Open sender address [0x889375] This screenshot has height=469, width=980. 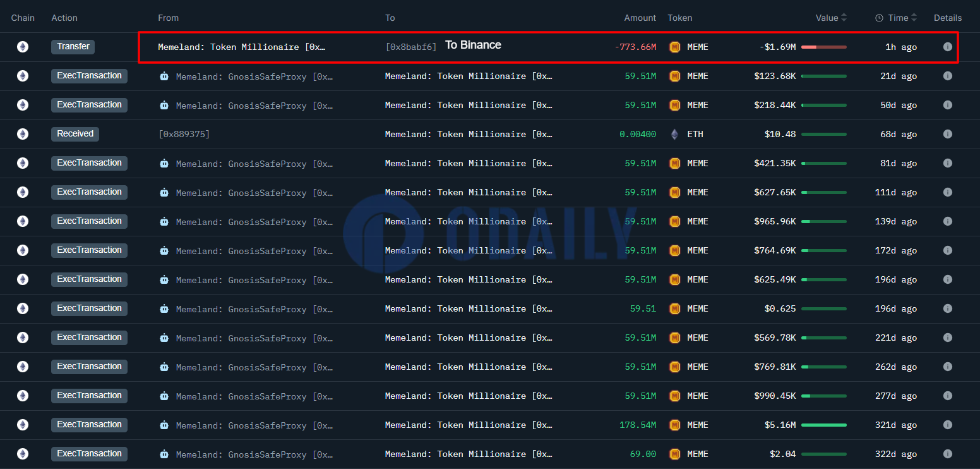(x=184, y=134)
